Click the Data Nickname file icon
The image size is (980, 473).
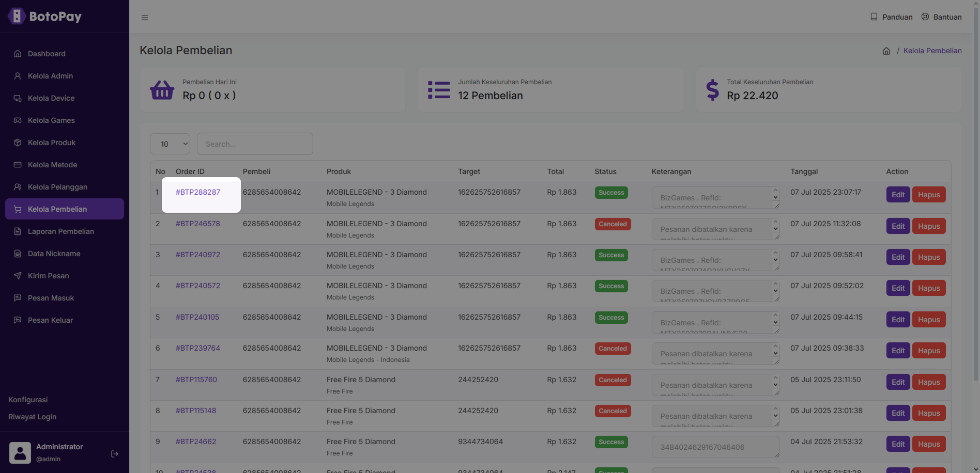[18, 254]
